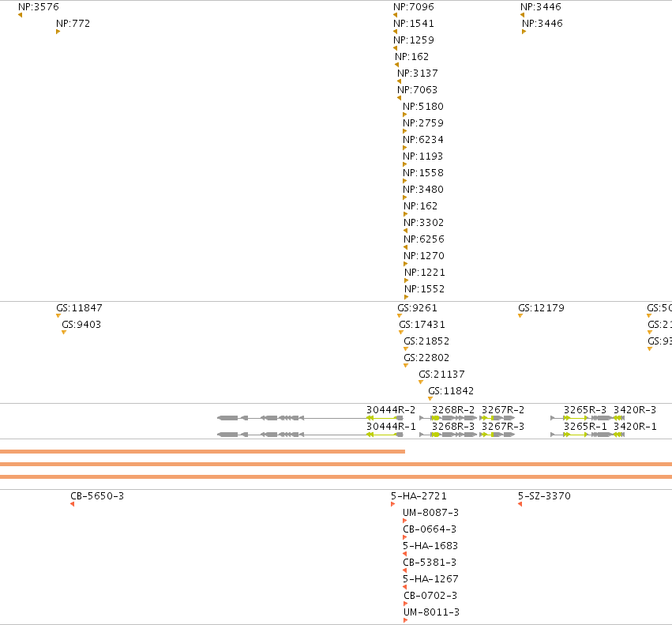Select the arrow glyph under NP:1558
The width and height of the screenshot is (672, 625).
pos(404,181)
